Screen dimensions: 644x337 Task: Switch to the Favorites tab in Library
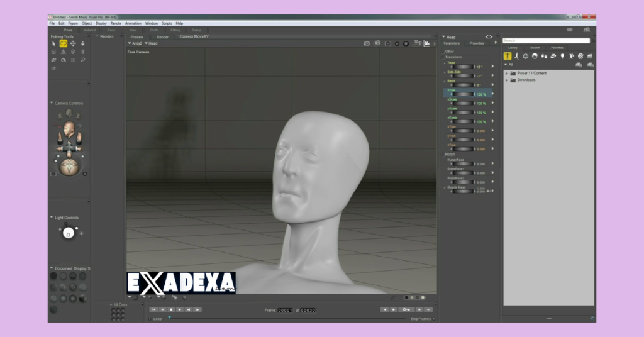click(557, 48)
